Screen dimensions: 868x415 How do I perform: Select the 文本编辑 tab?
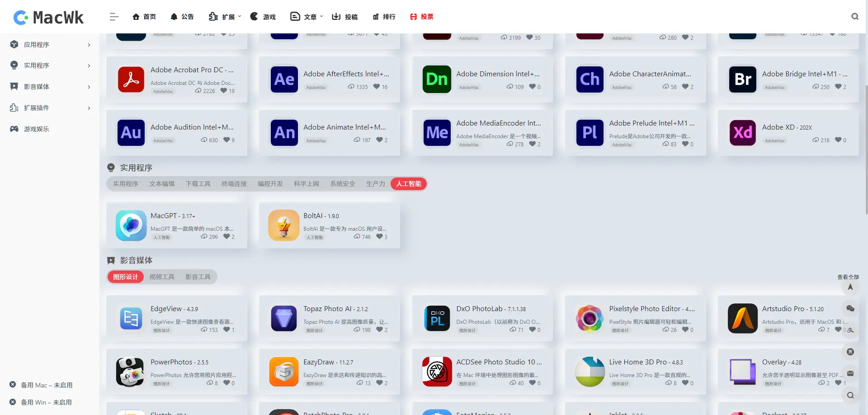point(162,184)
